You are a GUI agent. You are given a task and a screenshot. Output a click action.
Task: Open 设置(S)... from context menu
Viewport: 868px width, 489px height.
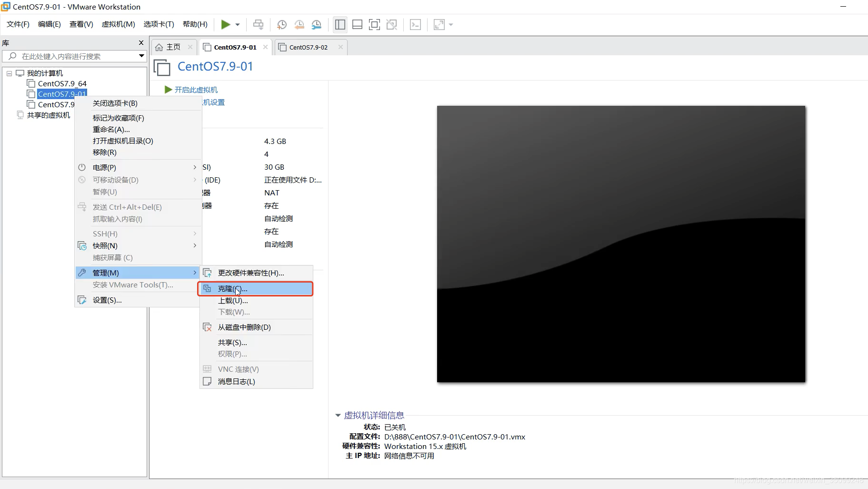coord(138,300)
